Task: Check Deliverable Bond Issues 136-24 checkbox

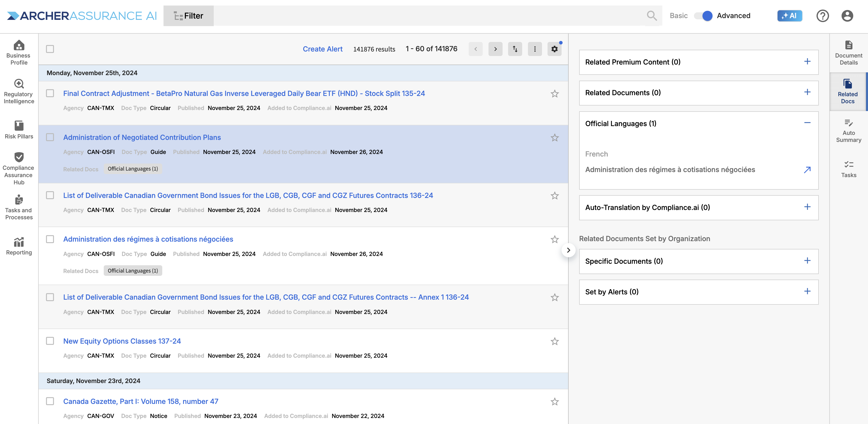Action: pyautogui.click(x=50, y=195)
